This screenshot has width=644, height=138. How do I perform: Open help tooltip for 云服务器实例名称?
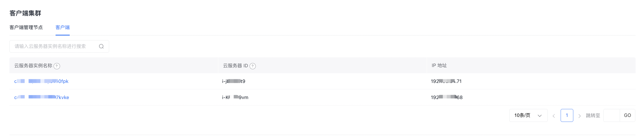pyautogui.click(x=57, y=66)
